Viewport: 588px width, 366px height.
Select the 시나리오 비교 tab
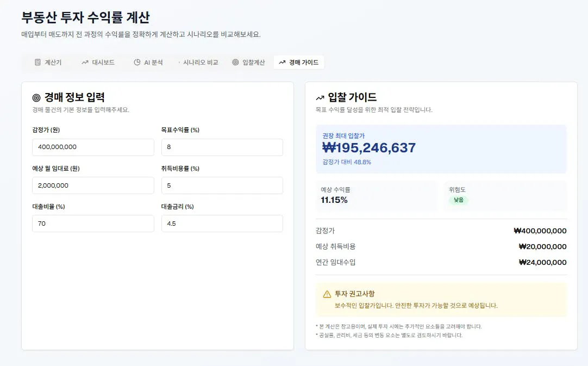click(x=199, y=63)
